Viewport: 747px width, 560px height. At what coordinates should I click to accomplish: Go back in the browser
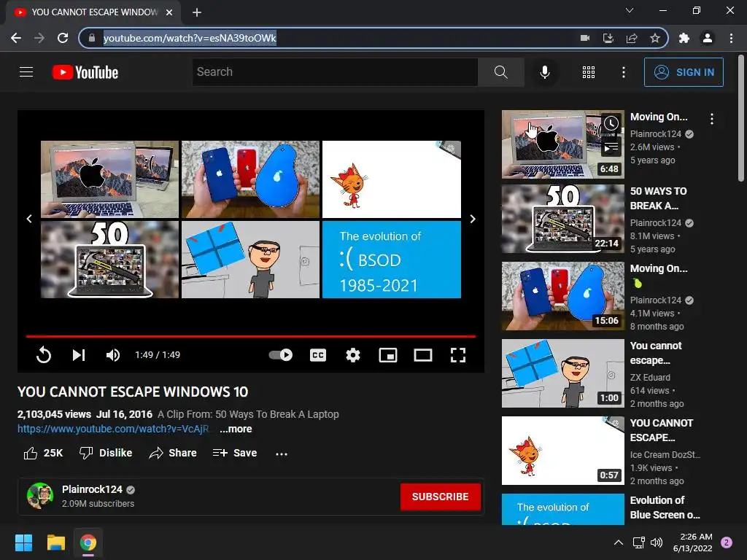click(x=16, y=38)
